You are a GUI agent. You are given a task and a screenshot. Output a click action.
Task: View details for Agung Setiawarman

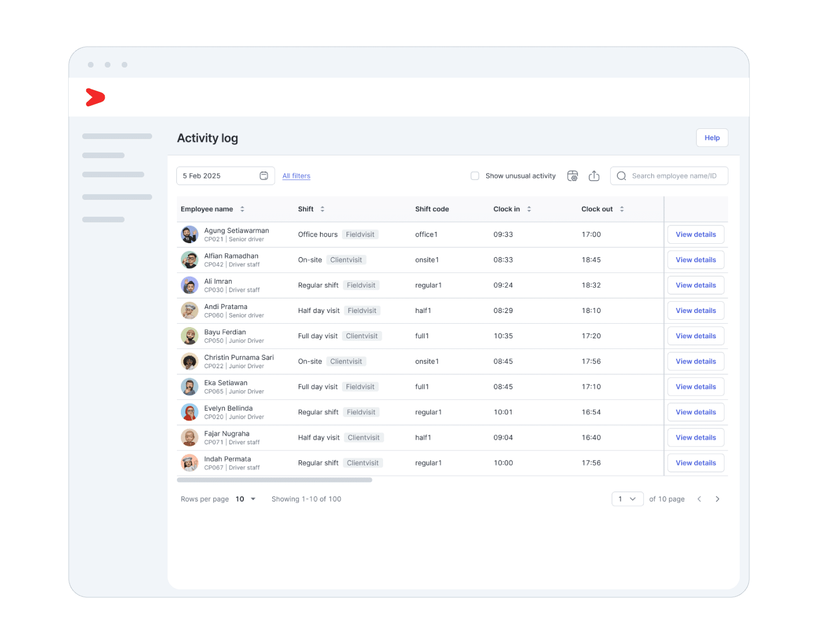pos(696,235)
